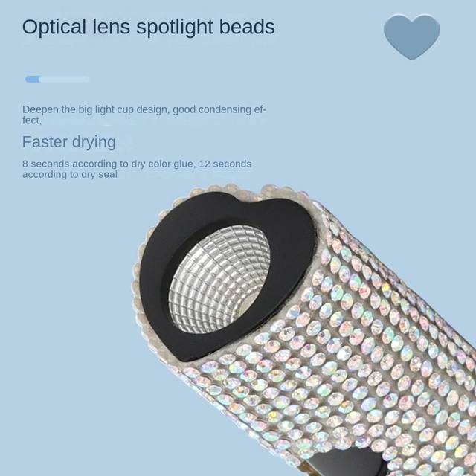Click the word 'Optical' in the heading
This screenshot has height=476, width=476.
pos(54,28)
